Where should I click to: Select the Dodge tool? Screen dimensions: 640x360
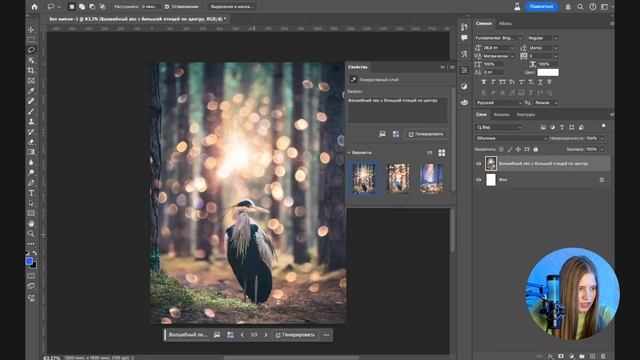(x=31, y=172)
